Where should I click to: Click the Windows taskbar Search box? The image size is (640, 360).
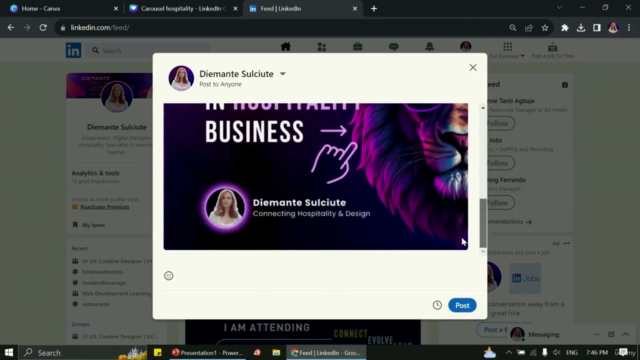tap(82, 352)
